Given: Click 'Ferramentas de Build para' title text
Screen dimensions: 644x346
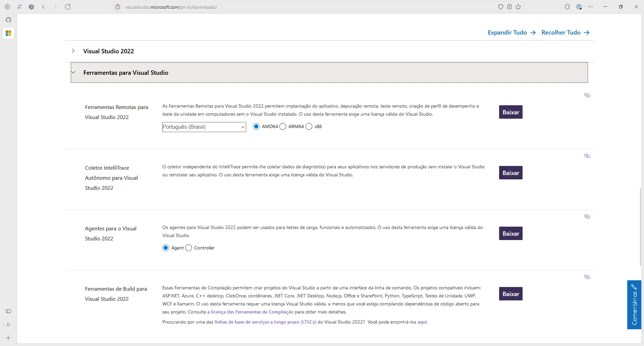Looking at the screenshot, I should [x=116, y=289].
